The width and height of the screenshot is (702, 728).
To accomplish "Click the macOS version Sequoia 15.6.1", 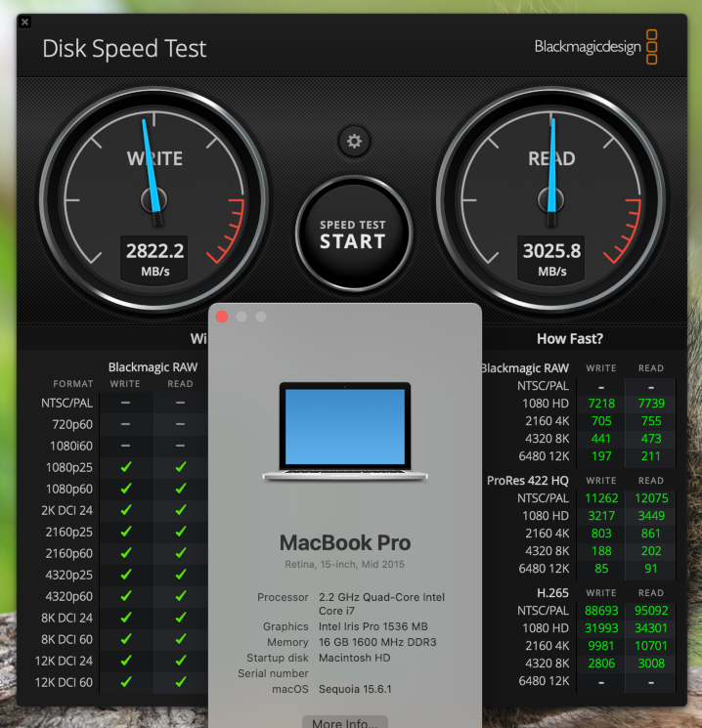I will click(355, 689).
